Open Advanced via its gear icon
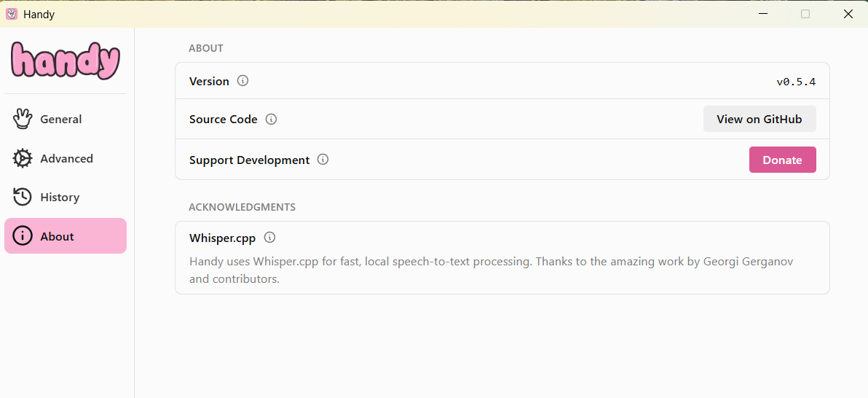This screenshot has width=868, height=398. (x=23, y=158)
